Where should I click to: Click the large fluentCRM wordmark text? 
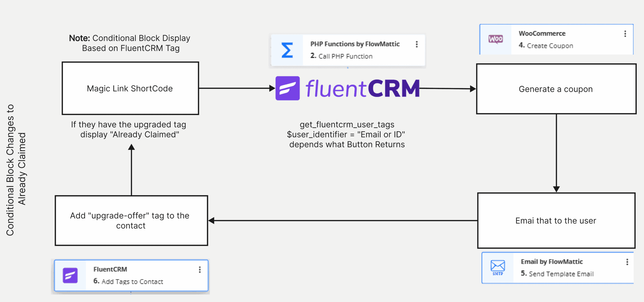click(x=363, y=88)
